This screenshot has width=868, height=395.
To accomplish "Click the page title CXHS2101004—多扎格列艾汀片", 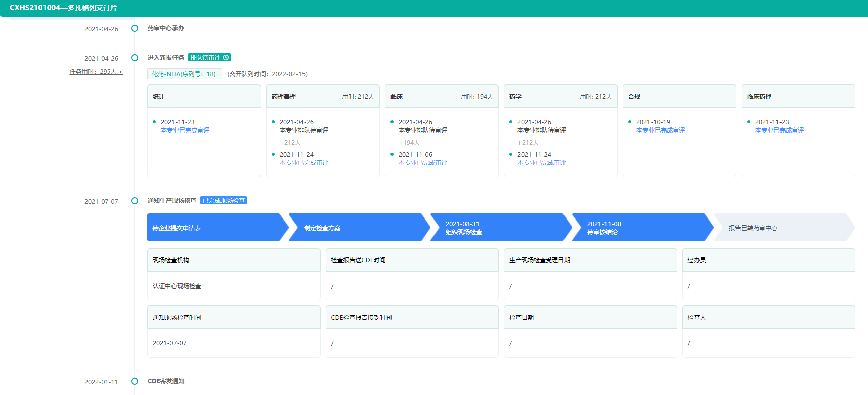I will 63,8.
